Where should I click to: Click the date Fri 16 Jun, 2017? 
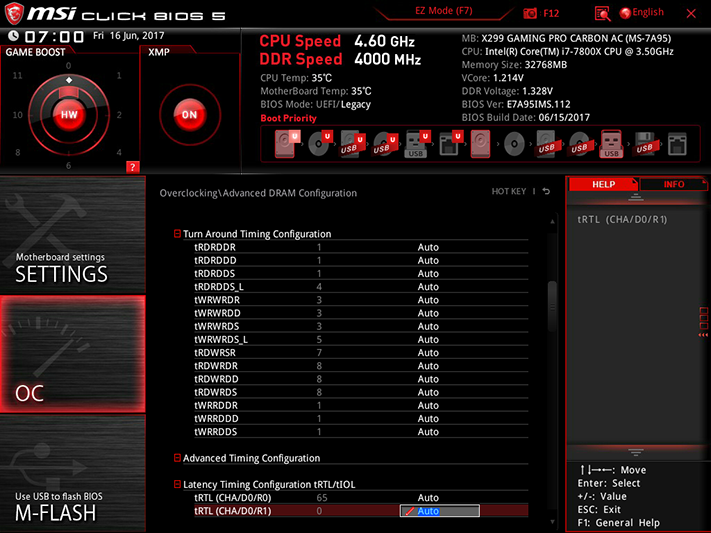(128, 35)
